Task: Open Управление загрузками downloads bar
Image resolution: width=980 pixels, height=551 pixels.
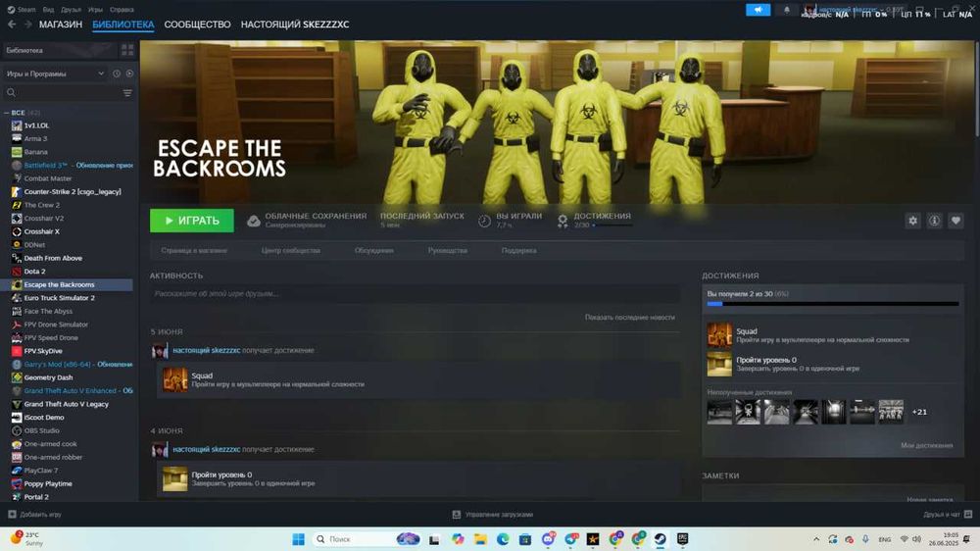Action: (x=493, y=514)
